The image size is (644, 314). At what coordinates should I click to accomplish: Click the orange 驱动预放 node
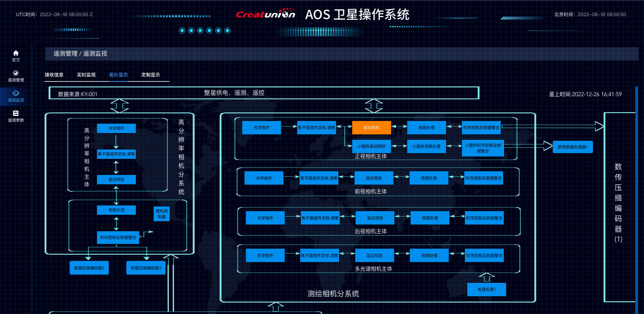[x=371, y=128]
